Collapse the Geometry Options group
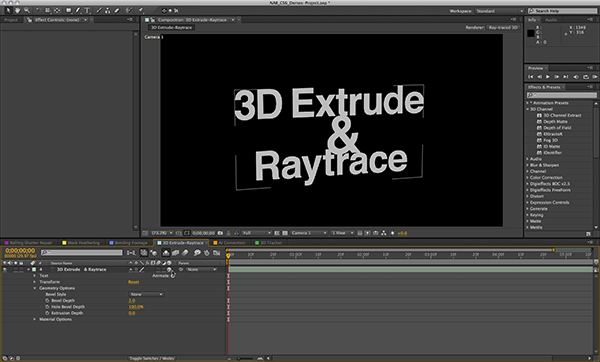 click(x=34, y=288)
